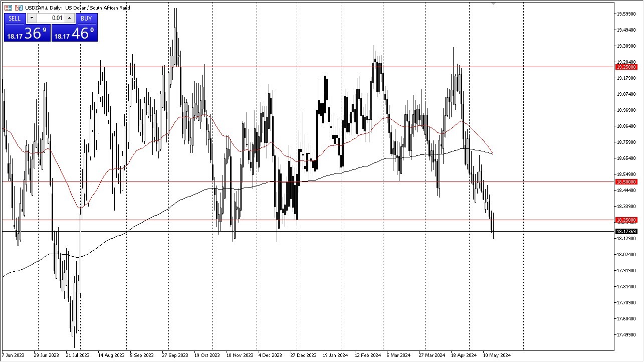Decrease trade volume with the down arrow

pos(32,19)
